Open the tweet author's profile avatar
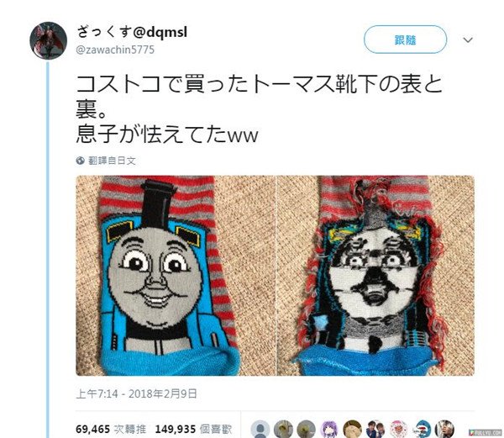 pyautogui.click(x=49, y=40)
